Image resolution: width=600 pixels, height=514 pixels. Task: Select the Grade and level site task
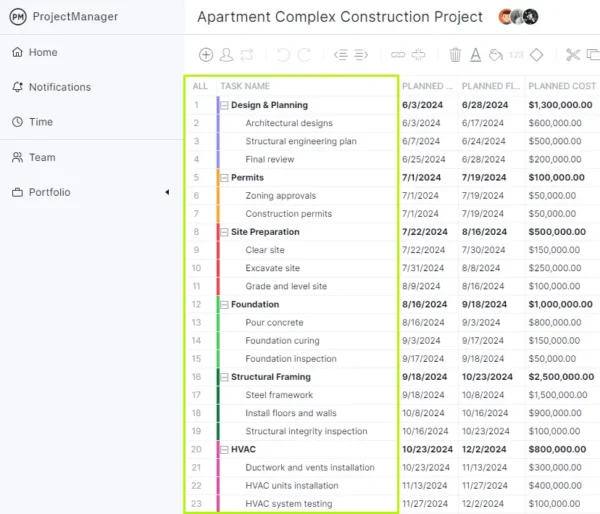286,286
